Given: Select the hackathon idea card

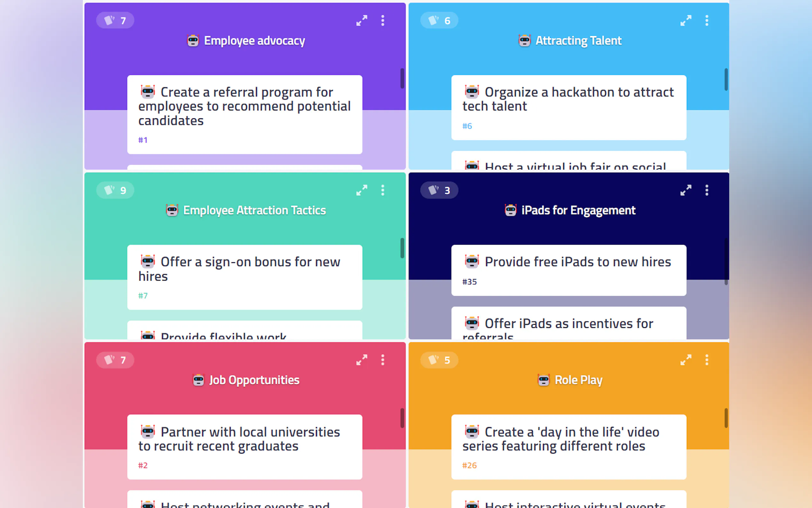Looking at the screenshot, I should 569,107.
